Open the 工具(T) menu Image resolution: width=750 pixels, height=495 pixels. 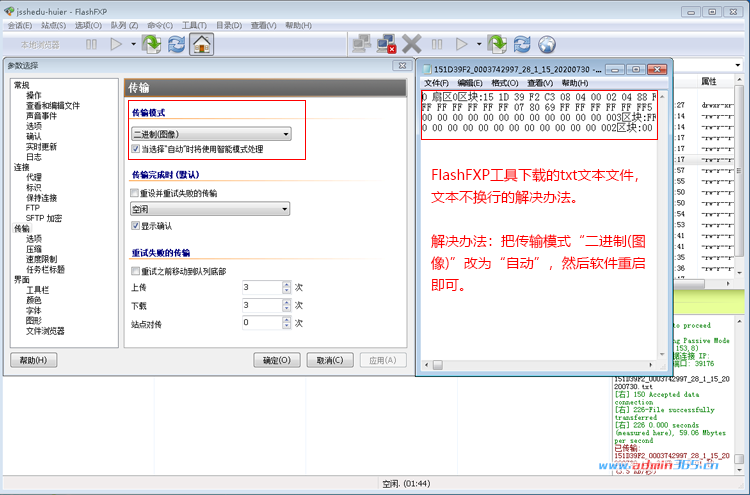tap(194, 25)
